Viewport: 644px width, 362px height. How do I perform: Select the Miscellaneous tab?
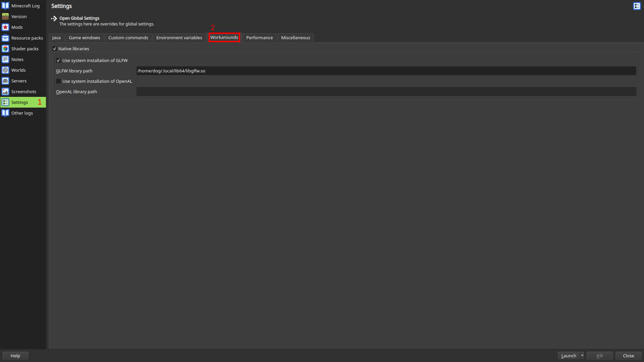tap(296, 38)
